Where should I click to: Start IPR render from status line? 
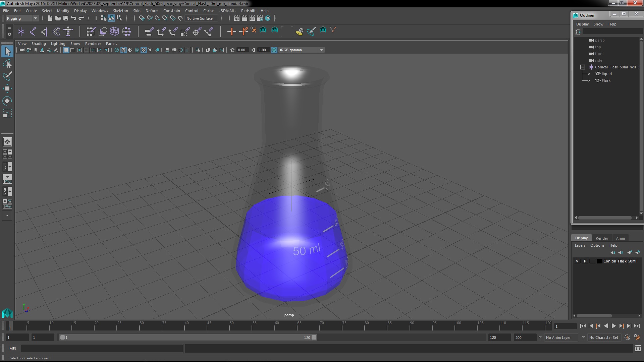[252, 18]
